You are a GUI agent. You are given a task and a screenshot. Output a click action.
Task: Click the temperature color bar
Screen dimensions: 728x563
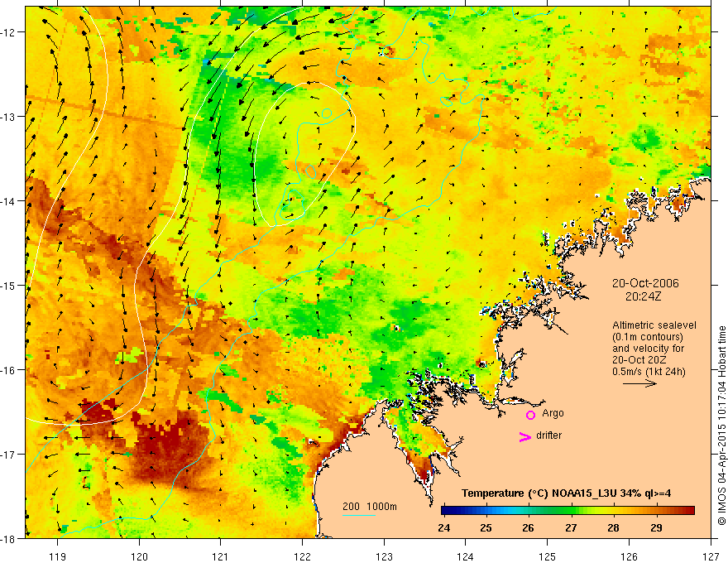click(568, 511)
